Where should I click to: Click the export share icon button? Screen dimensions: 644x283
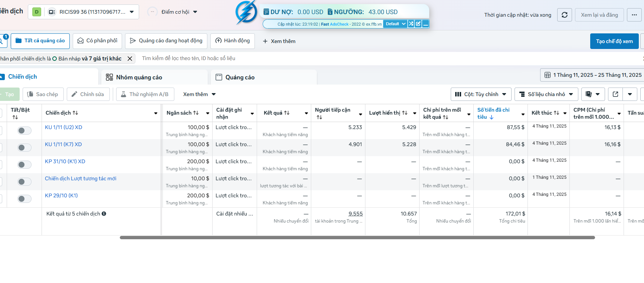coord(615,94)
